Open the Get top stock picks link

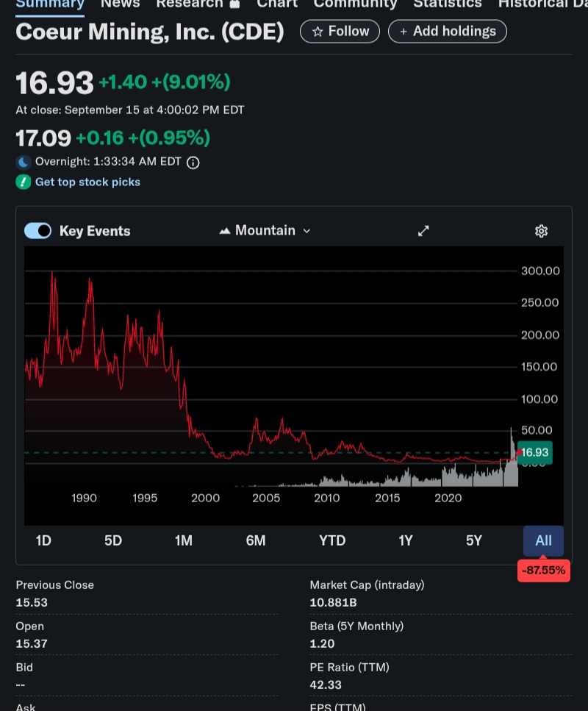point(87,182)
